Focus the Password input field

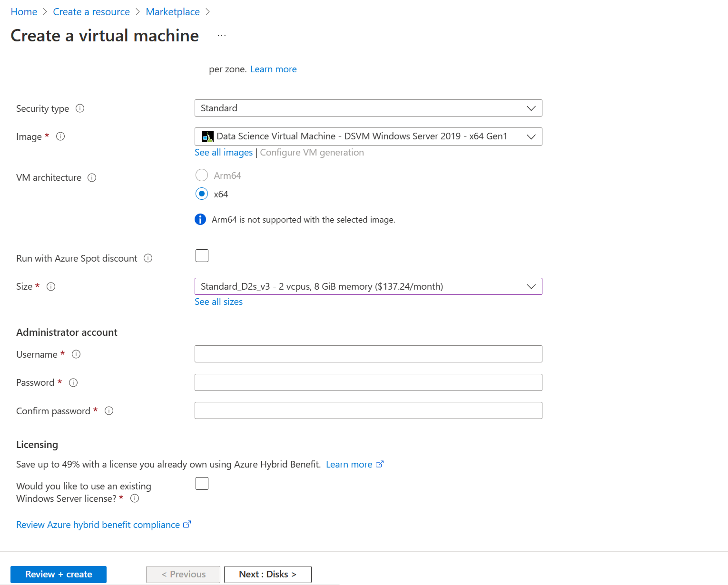(368, 382)
